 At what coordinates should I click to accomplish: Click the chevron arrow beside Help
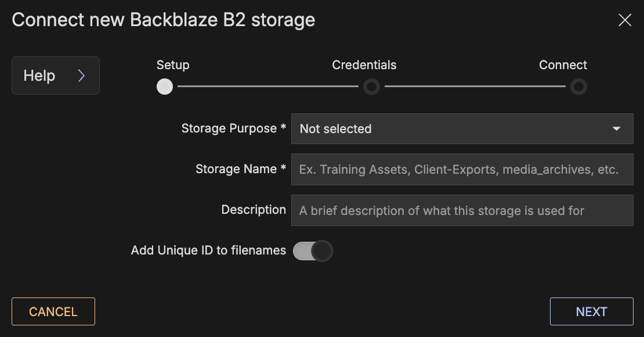point(81,76)
